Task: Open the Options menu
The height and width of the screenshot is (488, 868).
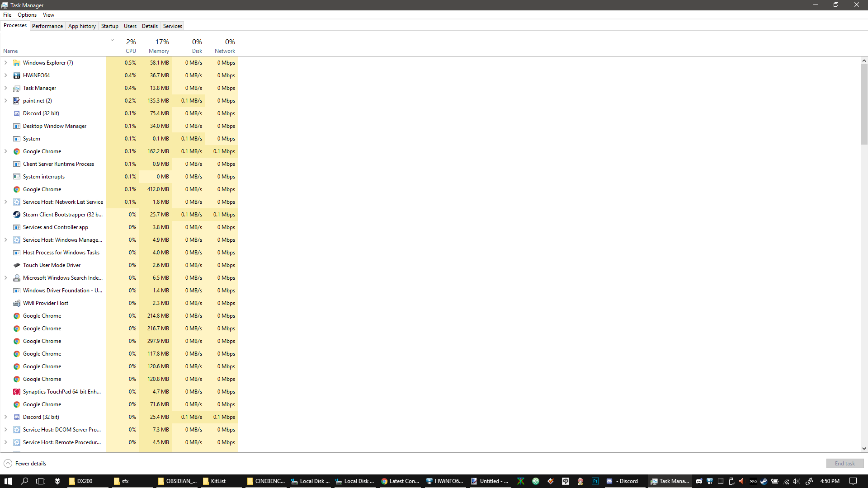Action: coord(27,15)
